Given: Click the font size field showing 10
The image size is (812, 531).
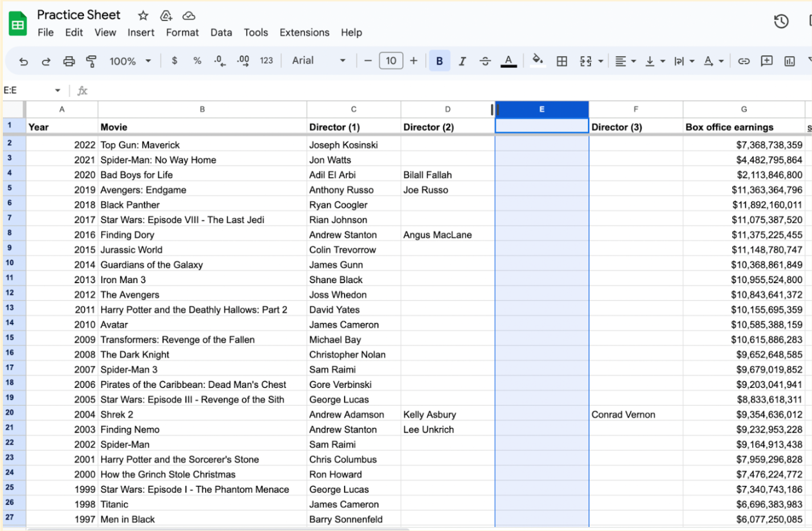Looking at the screenshot, I should tap(391, 60).
